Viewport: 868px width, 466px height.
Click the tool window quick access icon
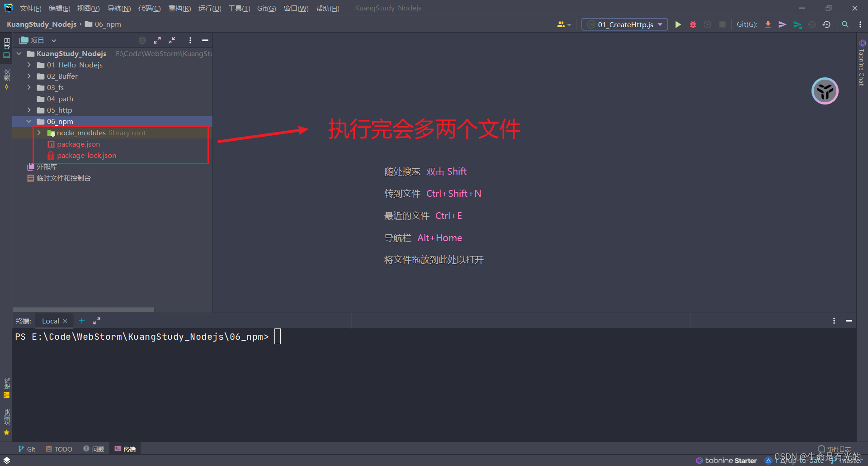6,460
